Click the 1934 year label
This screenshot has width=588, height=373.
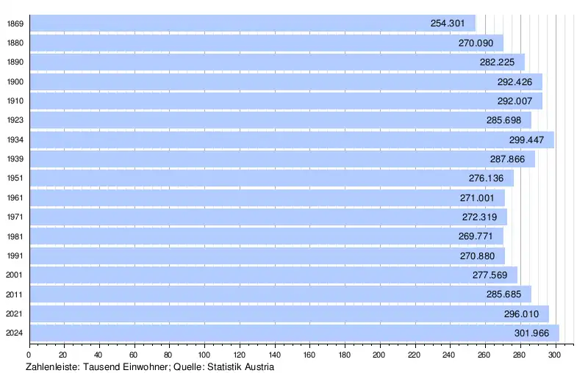point(15,140)
